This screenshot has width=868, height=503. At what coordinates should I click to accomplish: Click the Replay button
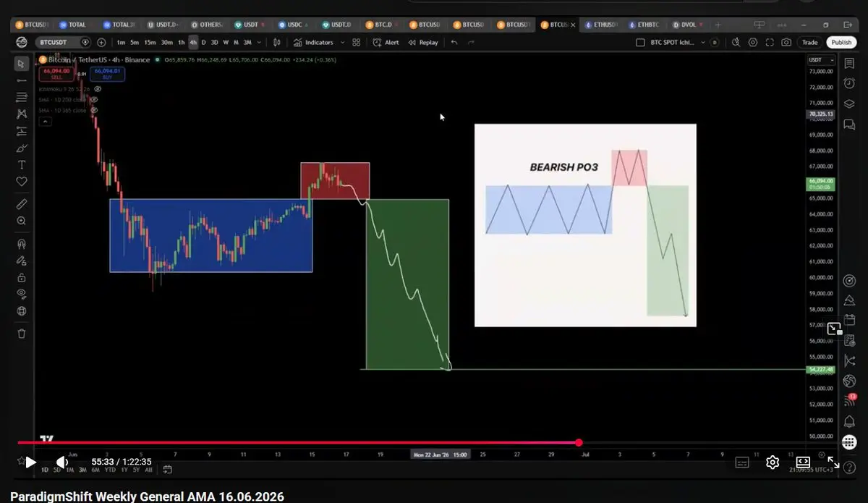(x=423, y=43)
